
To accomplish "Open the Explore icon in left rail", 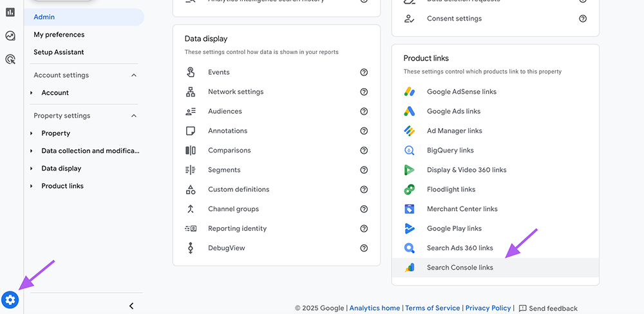I will pos(10,36).
